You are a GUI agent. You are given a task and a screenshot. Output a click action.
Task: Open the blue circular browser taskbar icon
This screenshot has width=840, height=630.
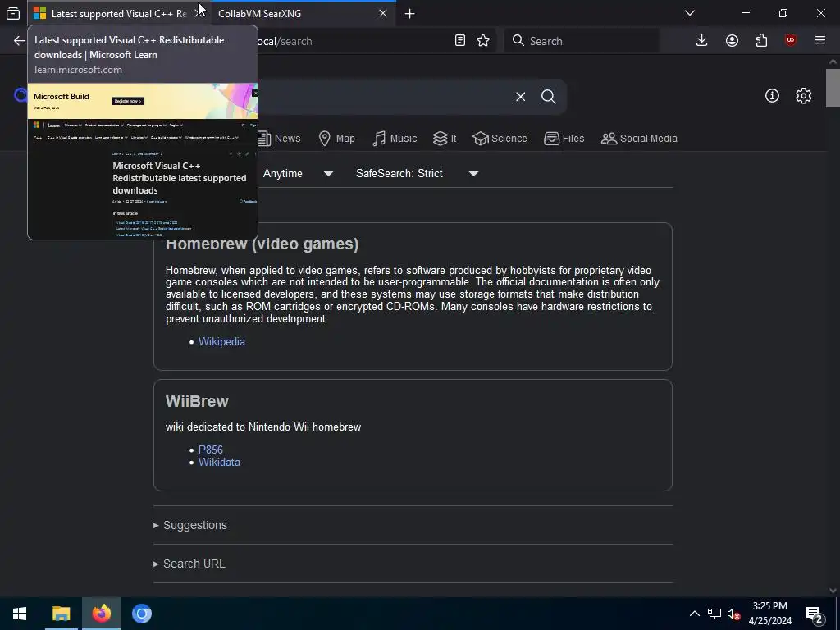pyautogui.click(x=141, y=614)
